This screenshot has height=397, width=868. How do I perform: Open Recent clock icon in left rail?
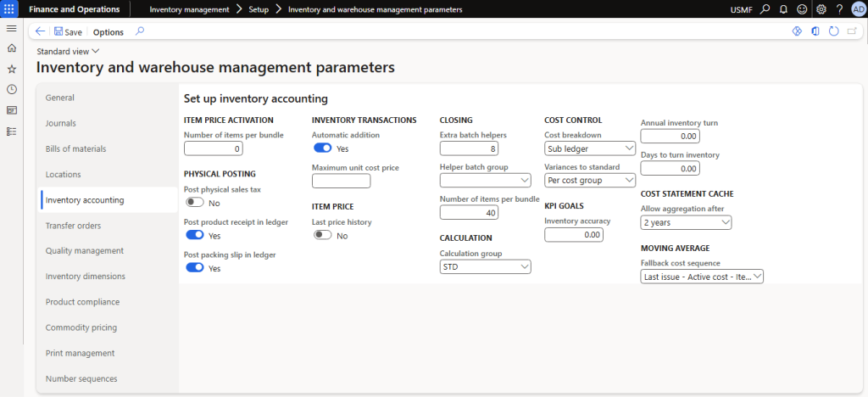pos(11,89)
